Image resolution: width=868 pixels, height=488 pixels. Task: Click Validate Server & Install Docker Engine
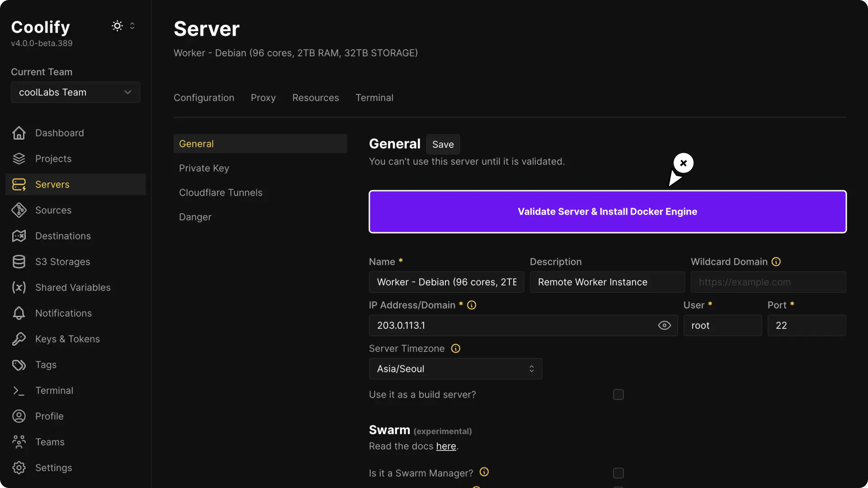[607, 211]
